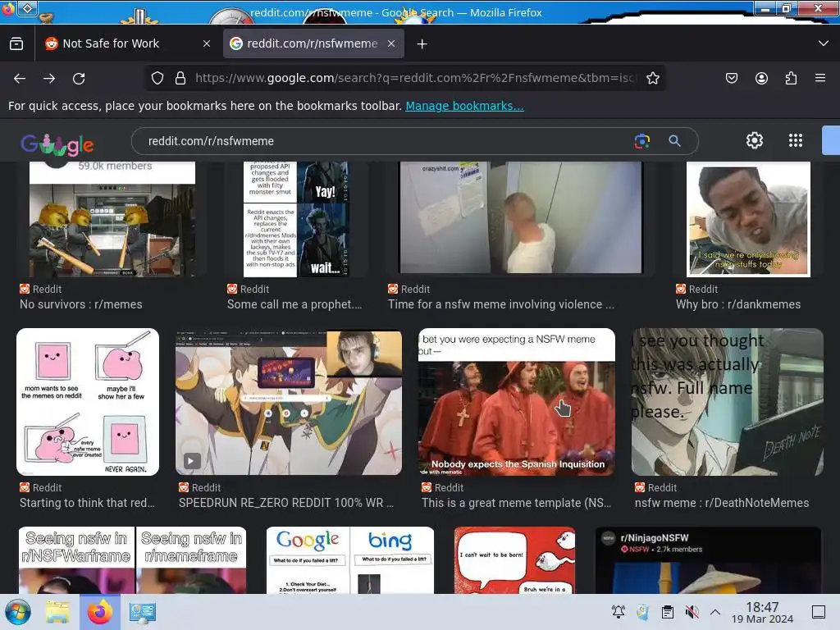The height and width of the screenshot is (630, 840).
Task: Open the Google versus Bing meme thumbnail
Action: click(349, 559)
